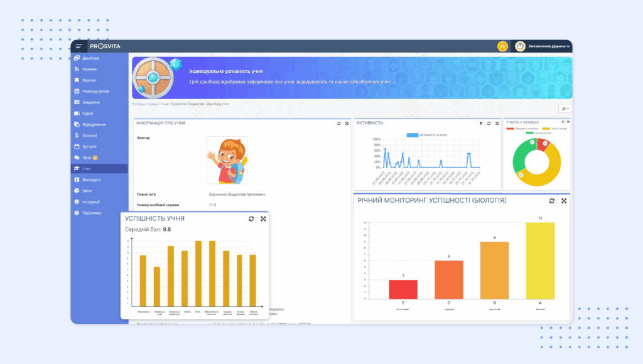Refresh the Активність chart panel
The height and width of the screenshot is (364, 643).
(x=489, y=124)
